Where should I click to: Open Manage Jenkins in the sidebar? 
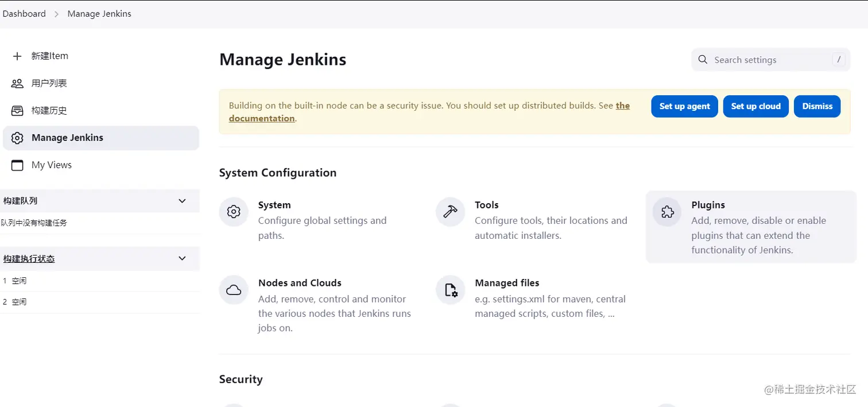click(x=67, y=138)
